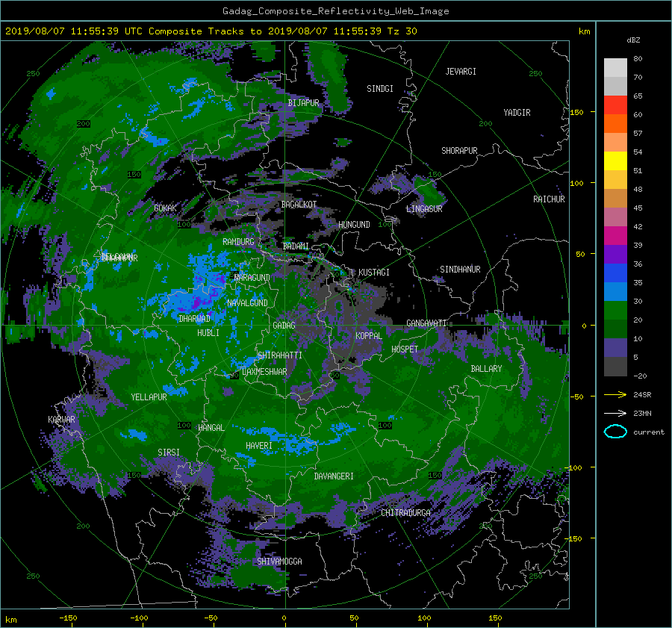The width and height of the screenshot is (672, 628).
Task: Click the LINGASUR city label
Action: coord(424,209)
